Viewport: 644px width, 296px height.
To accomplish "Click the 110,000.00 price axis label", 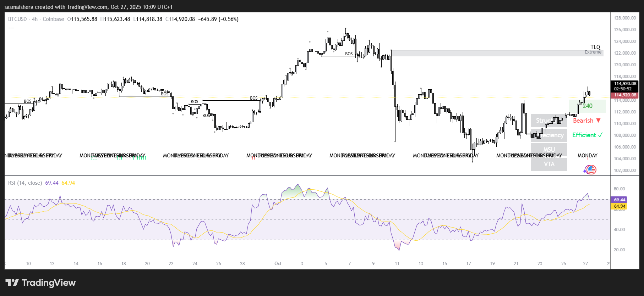I will [625, 124].
